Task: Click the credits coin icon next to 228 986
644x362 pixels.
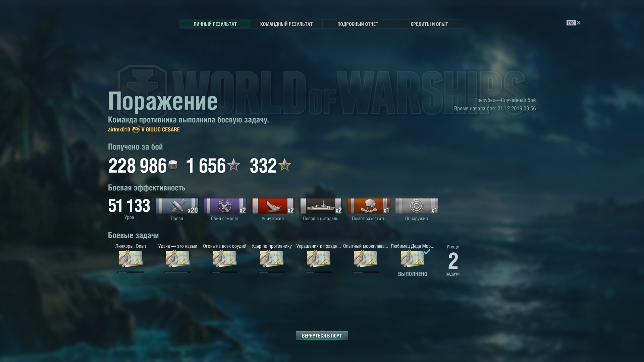Action: point(173,165)
